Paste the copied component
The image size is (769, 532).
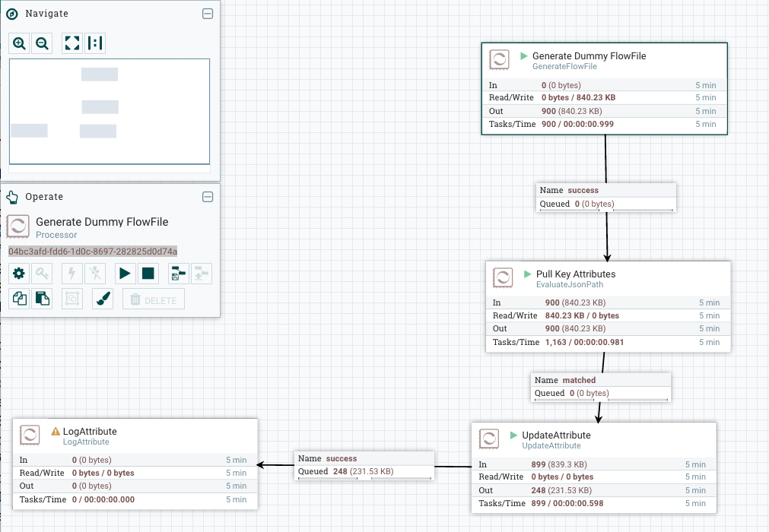(42, 299)
